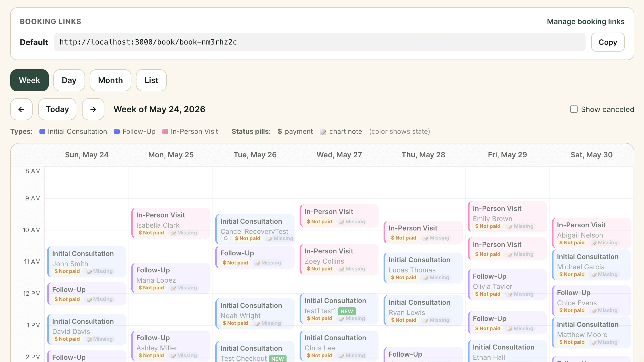Click NEW badge on Test Checkout appointment
This screenshot has width=644, height=362.
pos(277,359)
